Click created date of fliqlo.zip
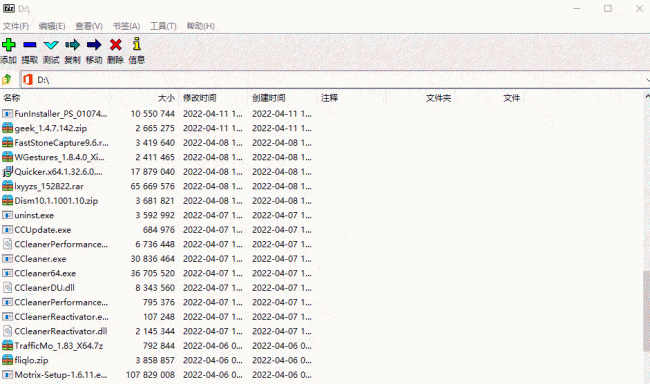The width and height of the screenshot is (650, 384). tap(282, 360)
